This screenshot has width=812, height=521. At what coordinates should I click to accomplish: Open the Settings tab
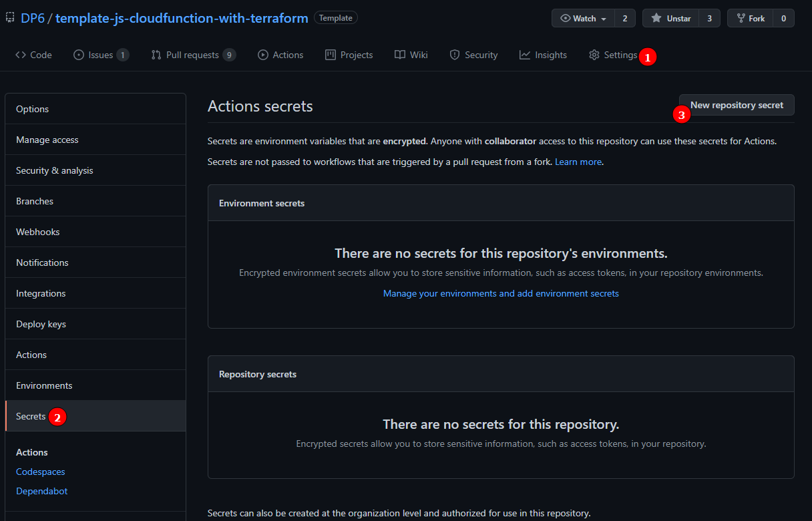(613, 55)
